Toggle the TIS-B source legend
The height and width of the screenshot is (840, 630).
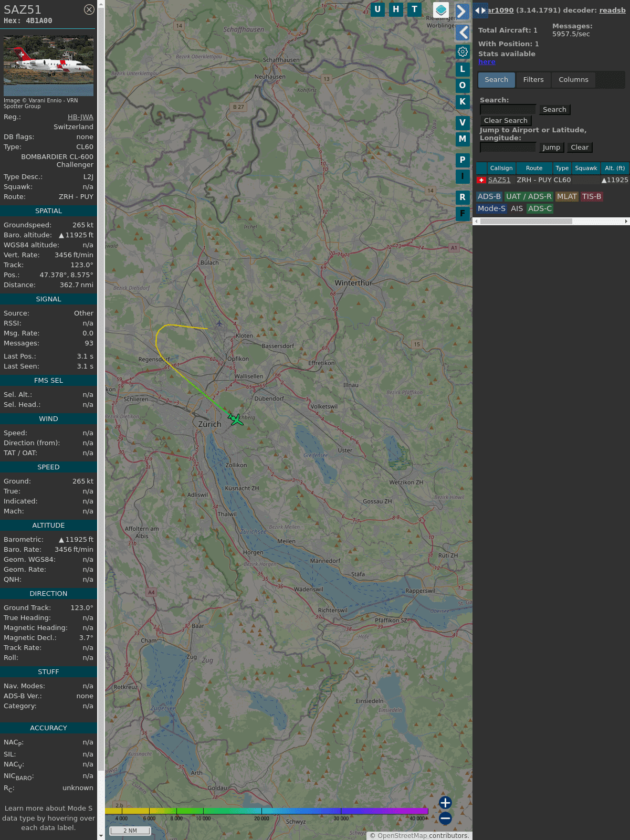point(592,196)
